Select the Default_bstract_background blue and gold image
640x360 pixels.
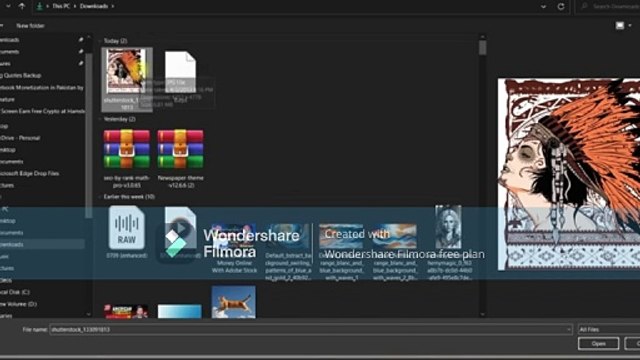[x=288, y=236]
